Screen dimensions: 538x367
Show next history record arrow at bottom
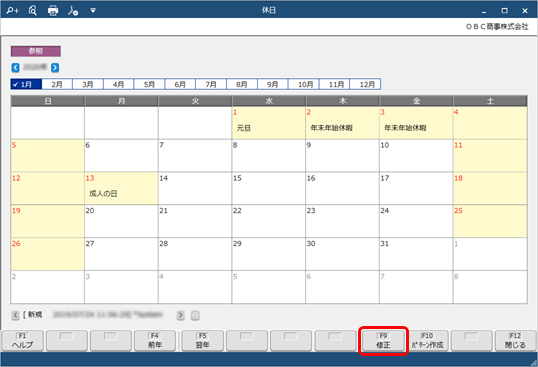(x=180, y=315)
